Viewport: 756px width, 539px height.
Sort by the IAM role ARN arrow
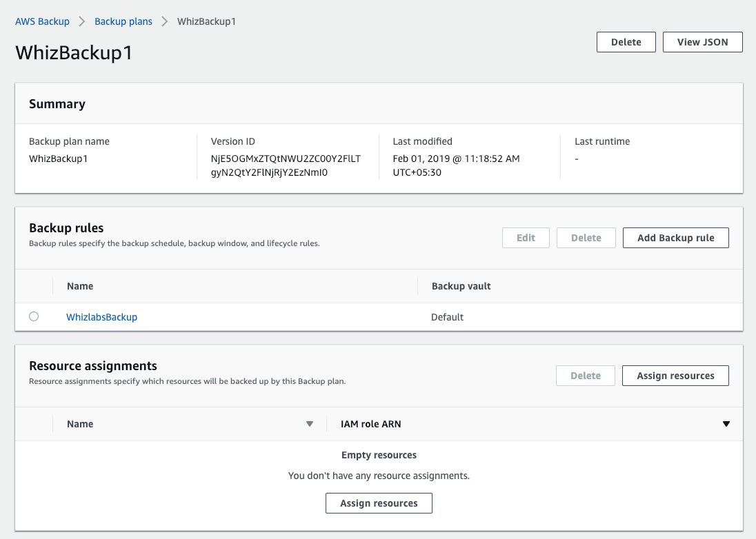point(726,424)
